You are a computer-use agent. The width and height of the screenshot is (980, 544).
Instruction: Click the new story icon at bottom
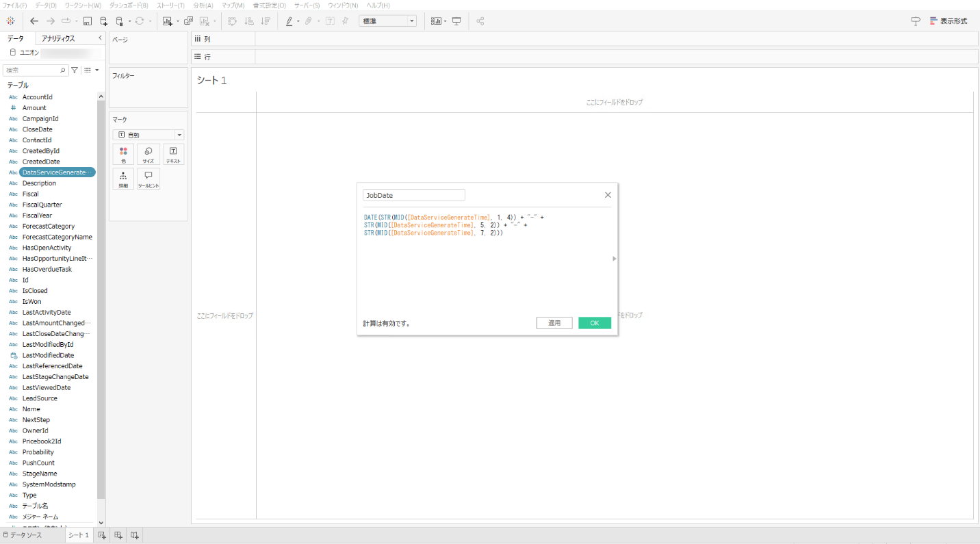click(135, 535)
